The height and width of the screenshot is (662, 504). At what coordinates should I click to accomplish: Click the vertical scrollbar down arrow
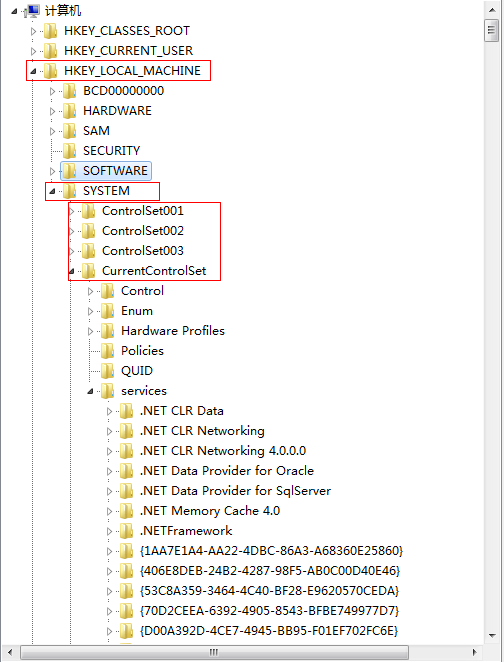(492, 635)
